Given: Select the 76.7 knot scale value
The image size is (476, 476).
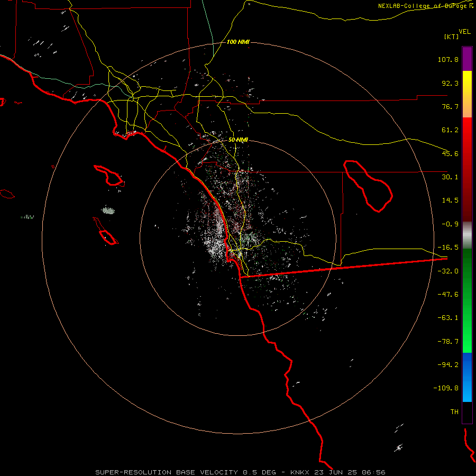Looking at the screenshot, I should pyautogui.click(x=450, y=106).
